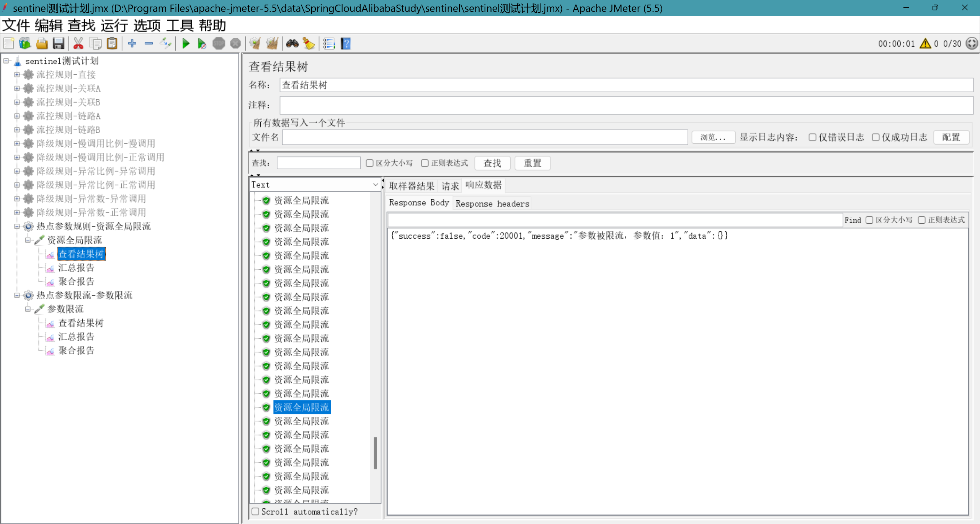
Task: Click the 配置 button
Action: [x=951, y=138]
